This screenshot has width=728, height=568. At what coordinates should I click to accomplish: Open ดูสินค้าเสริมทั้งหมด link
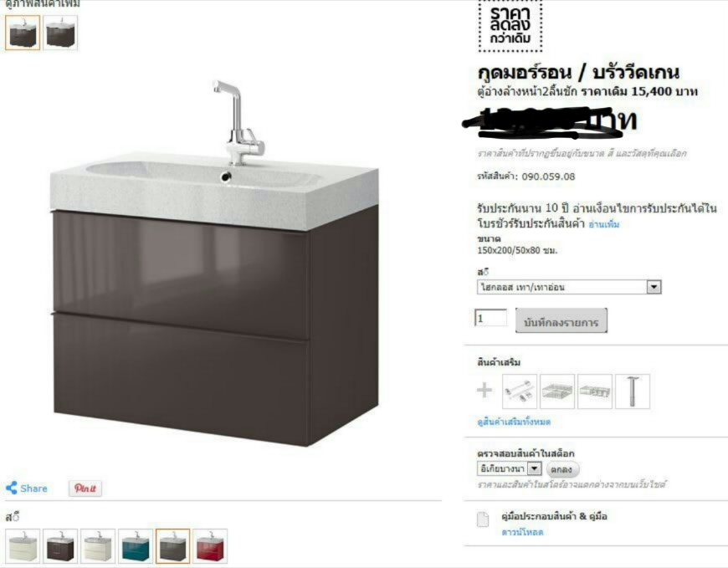point(514,422)
